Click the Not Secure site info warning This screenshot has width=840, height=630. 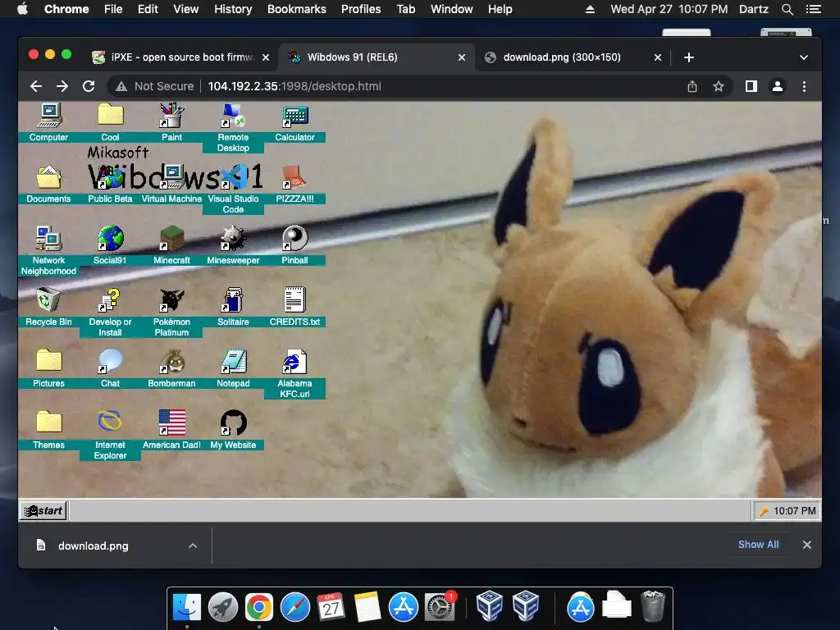point(155,86)
